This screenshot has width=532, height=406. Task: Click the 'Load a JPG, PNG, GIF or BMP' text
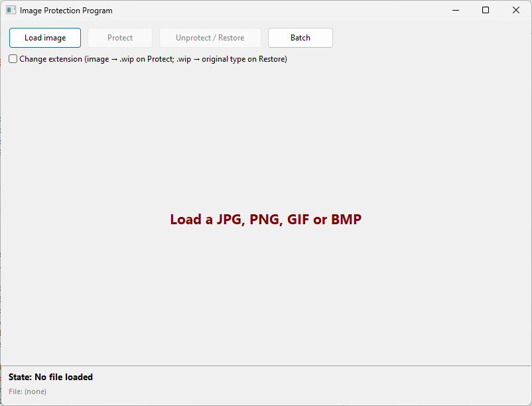pos(265,220)
